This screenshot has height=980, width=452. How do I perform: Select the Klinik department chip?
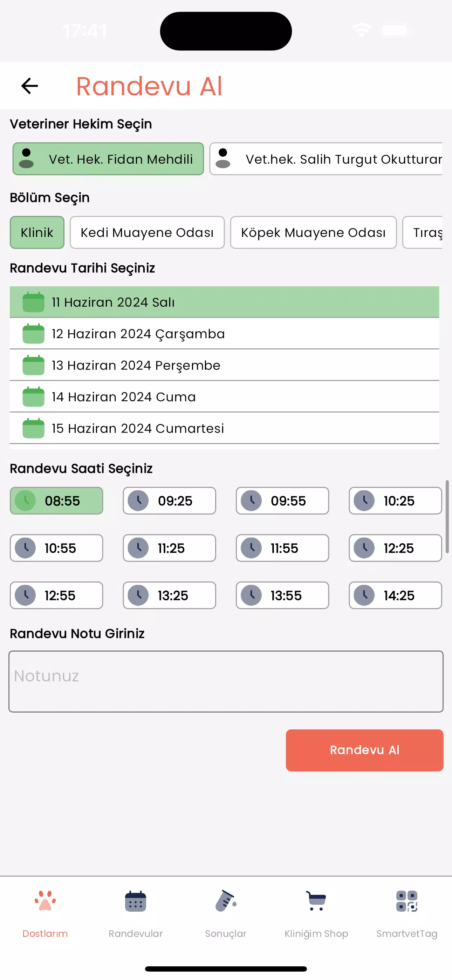pyautogui.click(x=37, y=232)
